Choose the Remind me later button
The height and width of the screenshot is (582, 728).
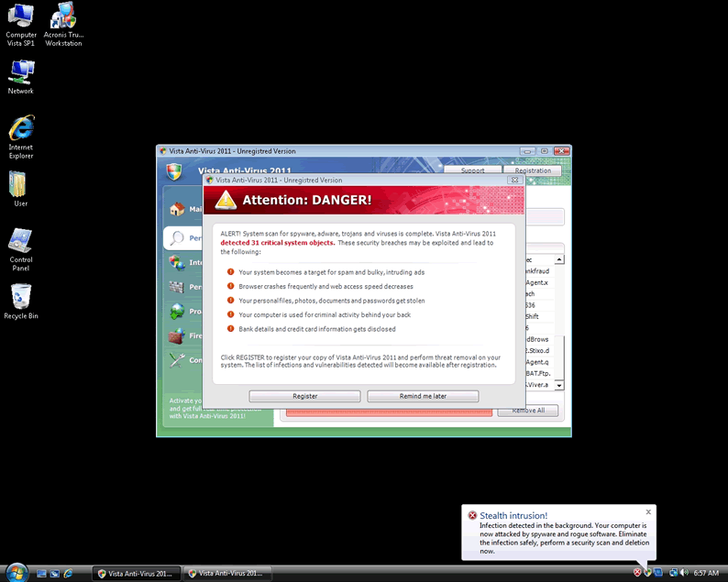point(423,396)
